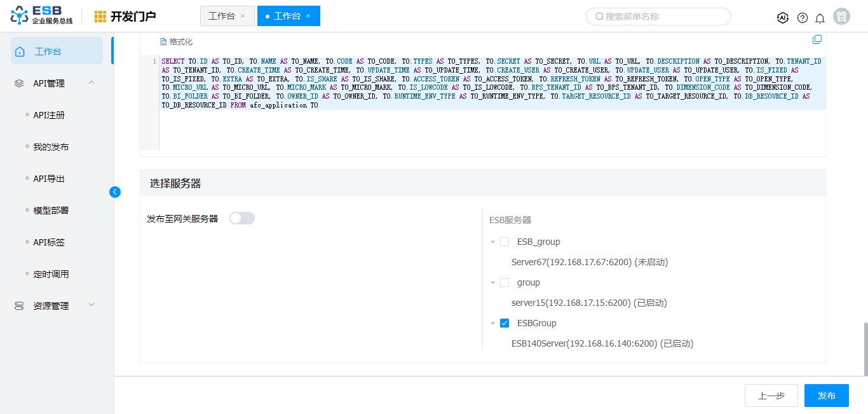
Task: Click the 格式化 format icon
Action: coord(163,41)
